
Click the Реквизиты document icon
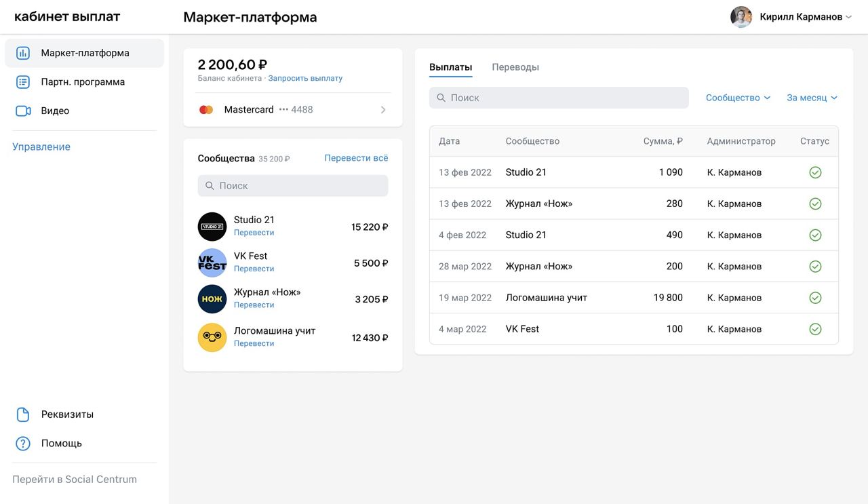[x=23, y=414]
